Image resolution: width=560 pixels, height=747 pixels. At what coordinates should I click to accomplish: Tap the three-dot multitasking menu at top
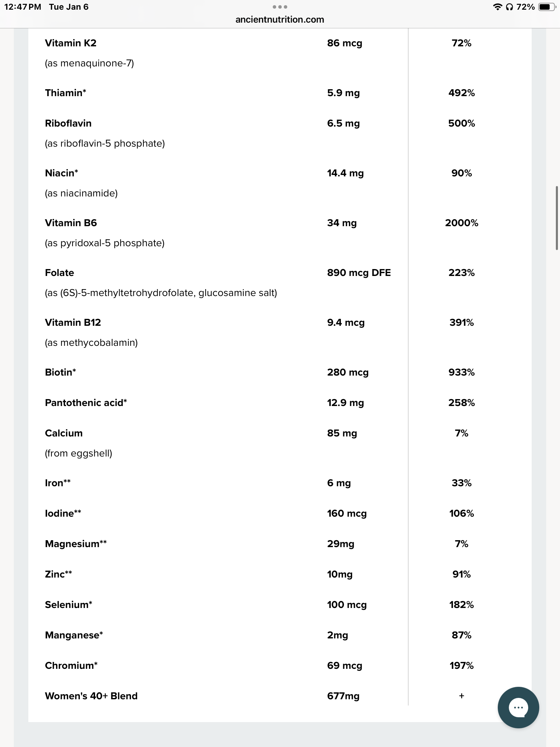[280, 7]
